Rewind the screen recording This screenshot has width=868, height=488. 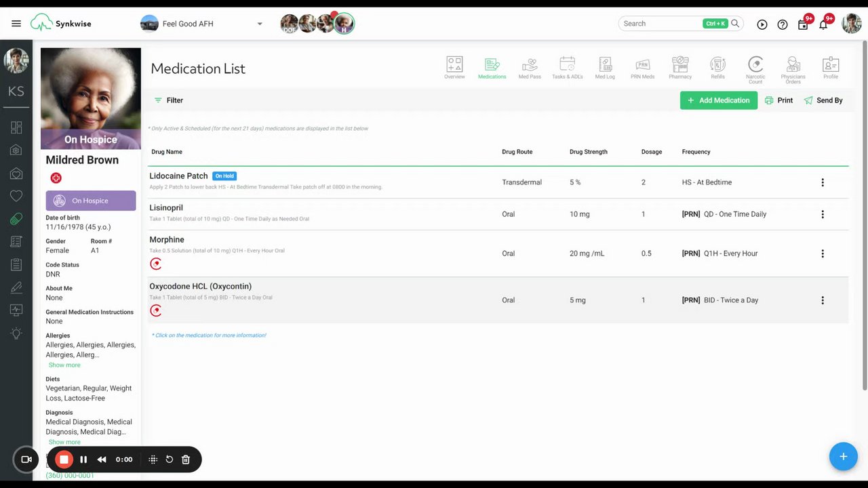pos(102,460)
